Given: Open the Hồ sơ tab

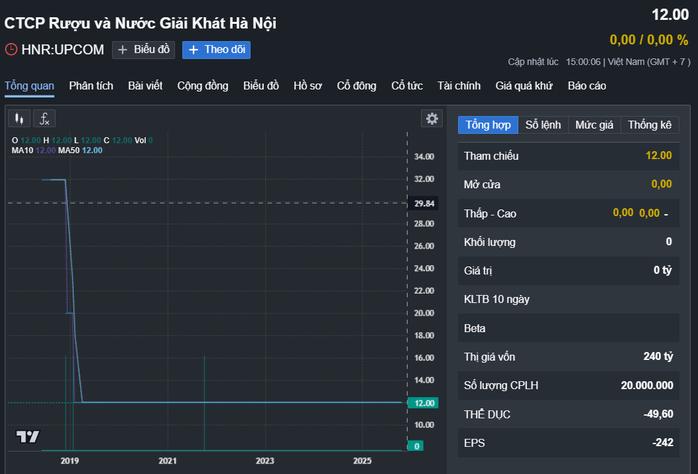Looking at the screenshot, I should click(307, 86).
